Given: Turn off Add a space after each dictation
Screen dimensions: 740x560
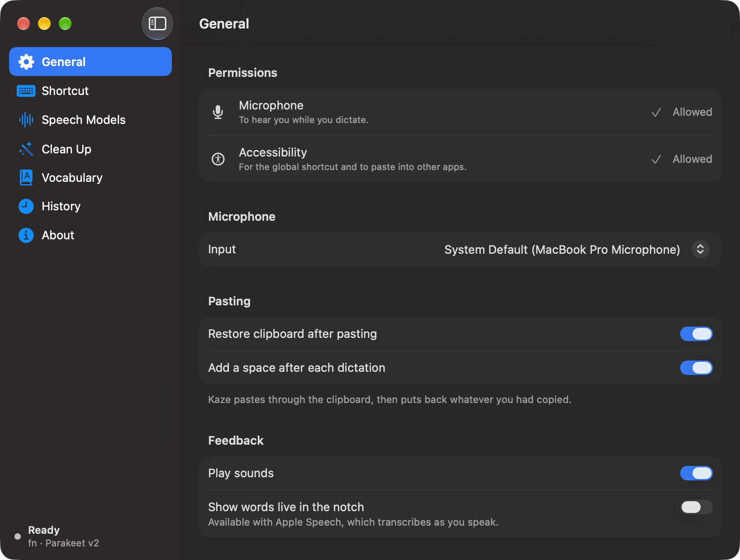Looking at the screenshot, I should [696, 368].
